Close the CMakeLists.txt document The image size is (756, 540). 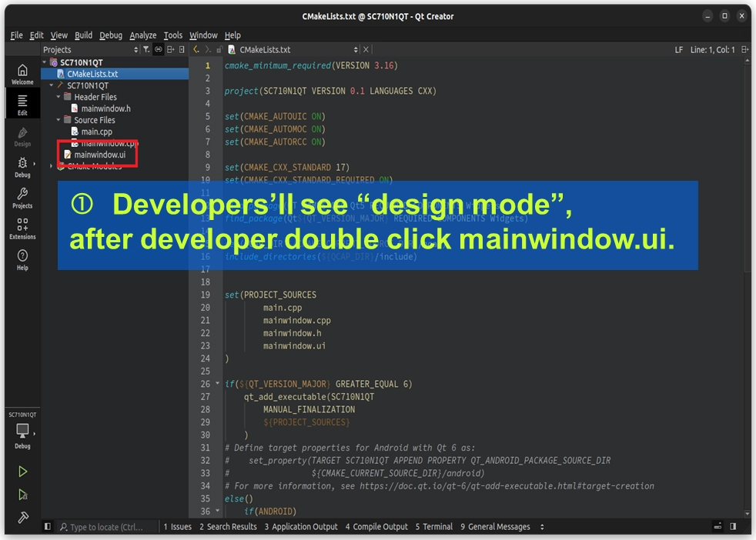(366, 50)
